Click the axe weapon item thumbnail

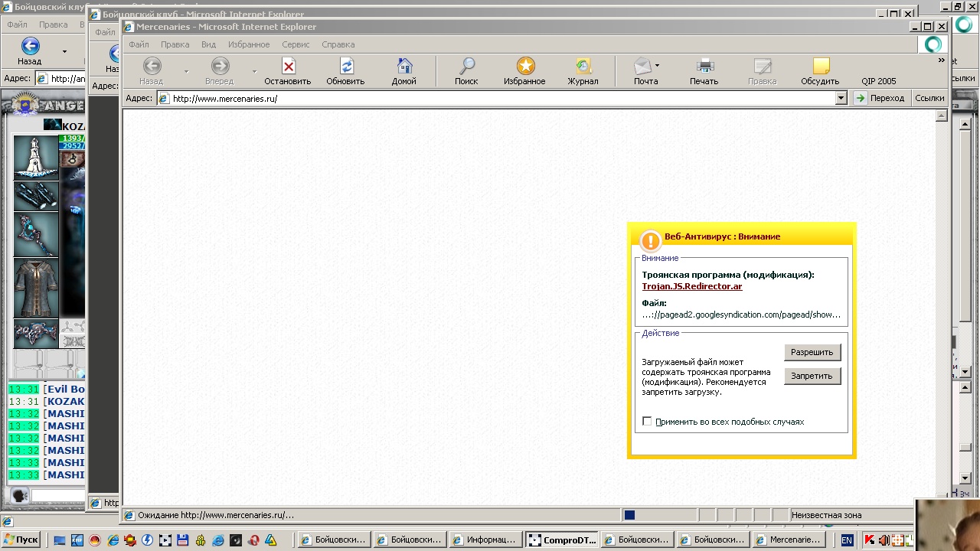click(x=35, y=234)
